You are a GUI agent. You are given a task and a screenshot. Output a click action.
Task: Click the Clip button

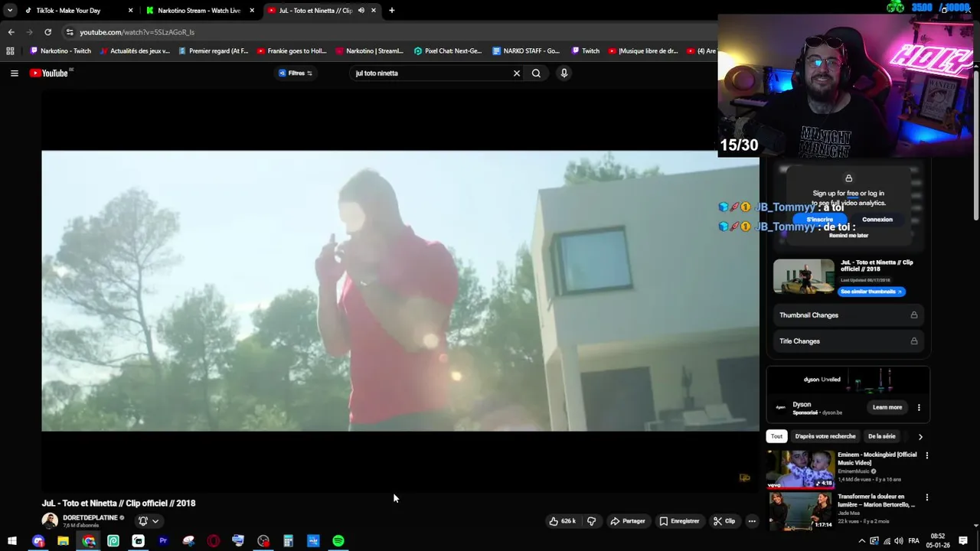pyautogui.click(x=724, y=521)
